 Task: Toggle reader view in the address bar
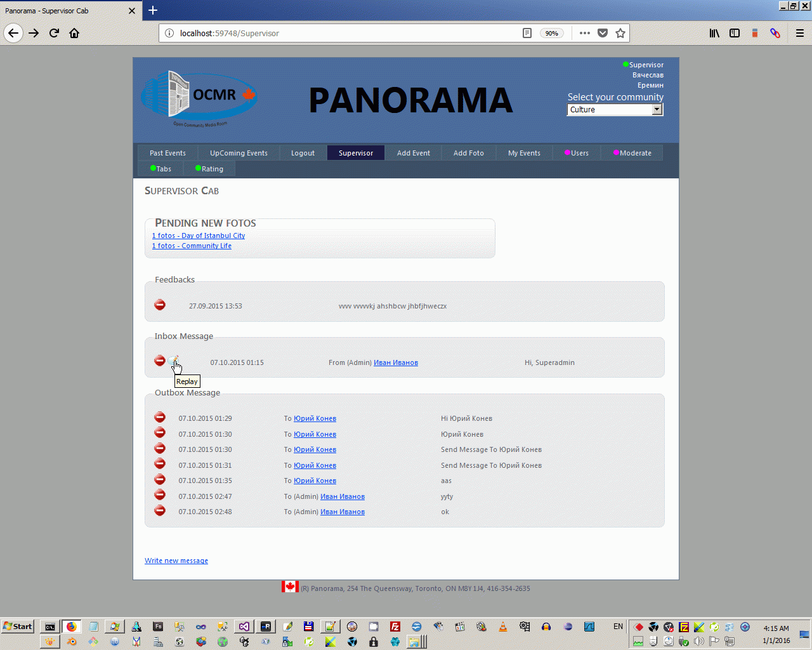pos(527,33)
